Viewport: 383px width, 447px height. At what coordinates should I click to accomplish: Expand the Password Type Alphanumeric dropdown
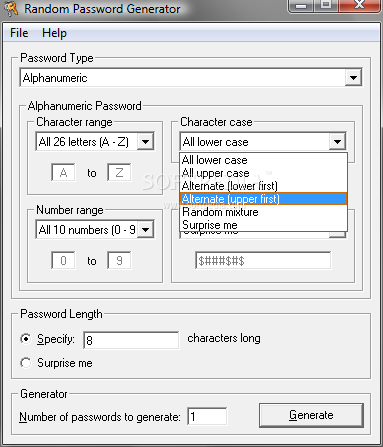pyautogui.click(x=353, y=78)
